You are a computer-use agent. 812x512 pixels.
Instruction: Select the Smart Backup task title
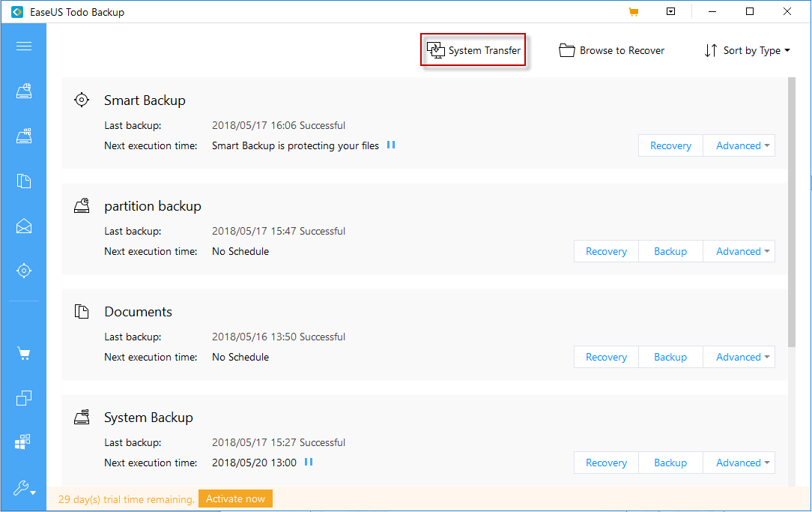[x=145, y=100]
